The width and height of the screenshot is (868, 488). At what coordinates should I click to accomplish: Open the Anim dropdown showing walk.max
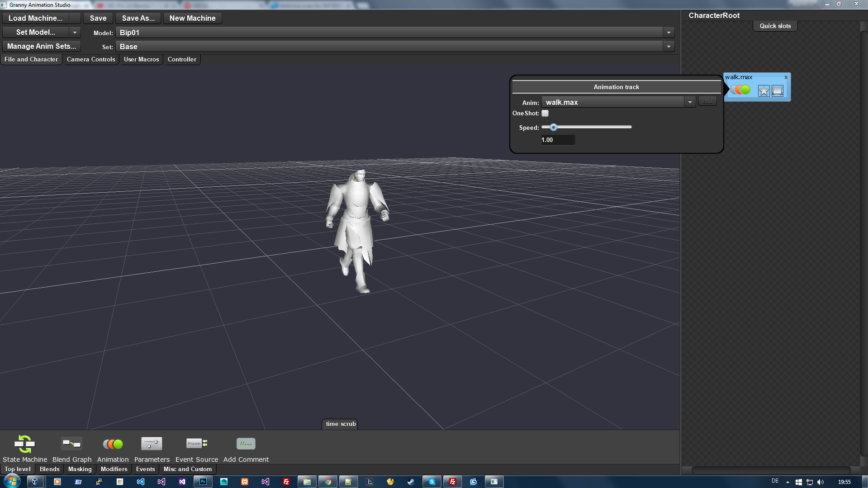[x=618, y=102]
